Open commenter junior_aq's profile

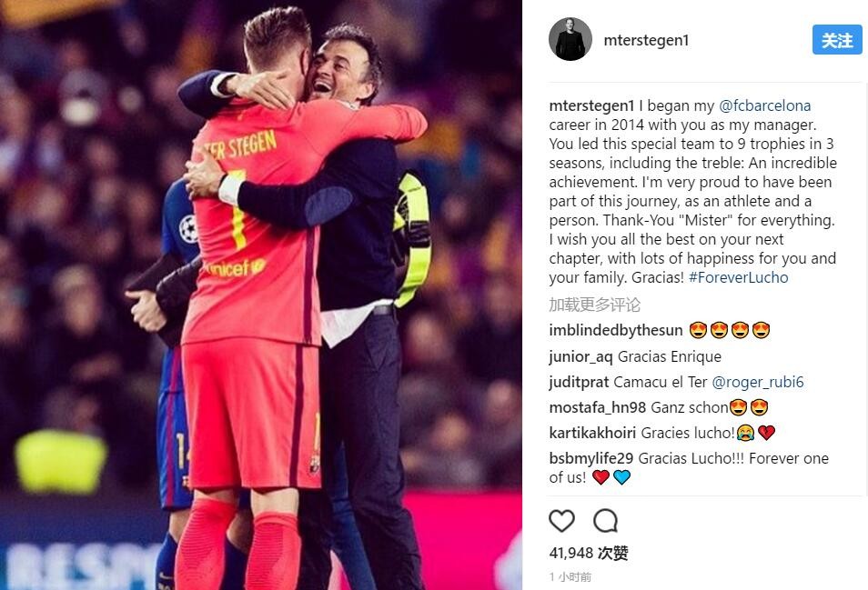580,356
